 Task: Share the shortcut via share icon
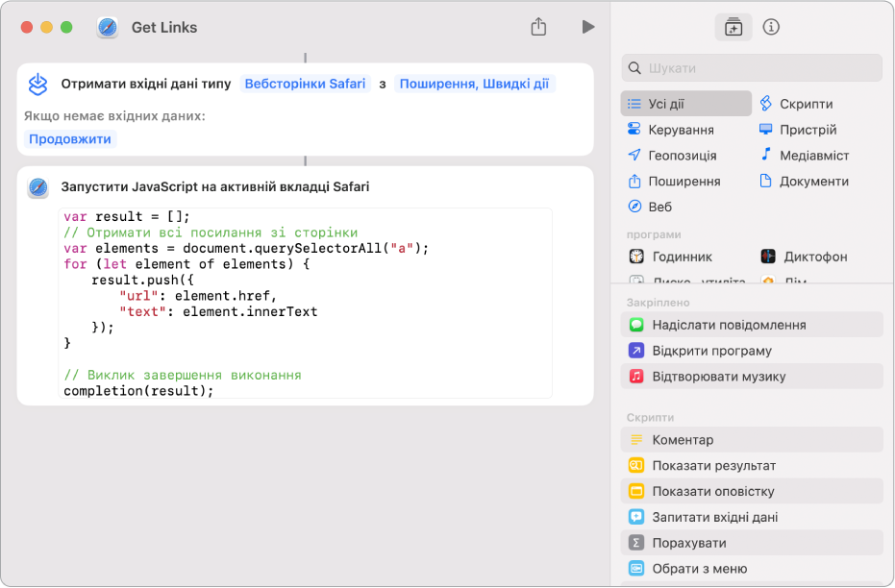point(538,27)
